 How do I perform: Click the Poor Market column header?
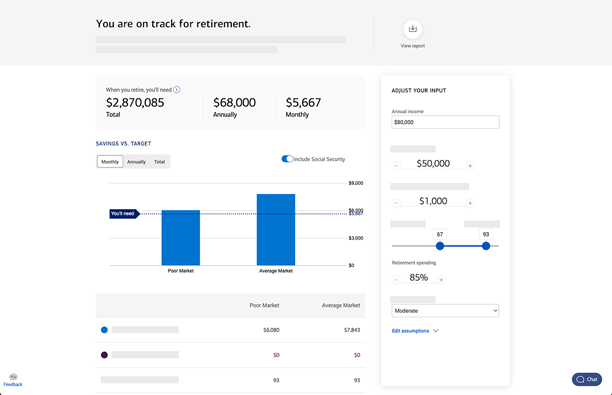point(264,305)
